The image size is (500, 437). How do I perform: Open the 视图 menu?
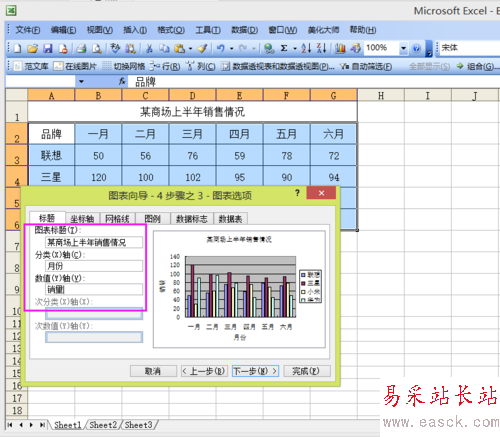point(99,30)
